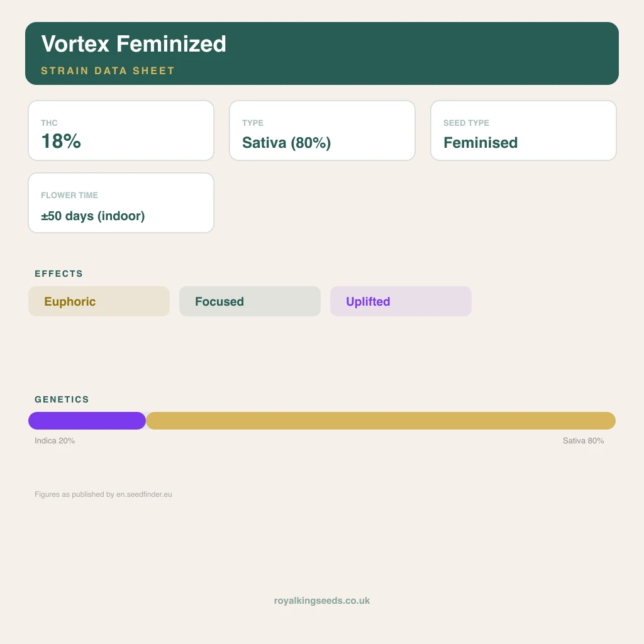Click the GENETICS section heading
Image resolution: width=644 pixels, height=644 pixels.
[x=62, y=399]
